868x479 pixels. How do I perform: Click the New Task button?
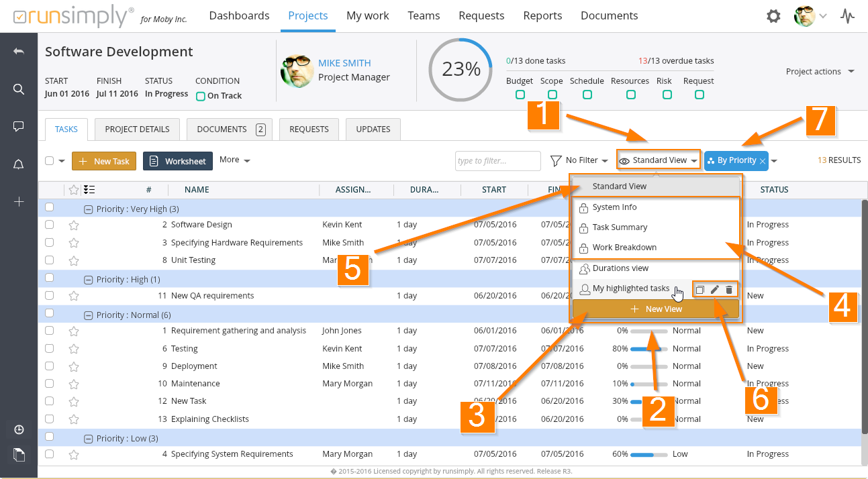(x=104, y=161)
